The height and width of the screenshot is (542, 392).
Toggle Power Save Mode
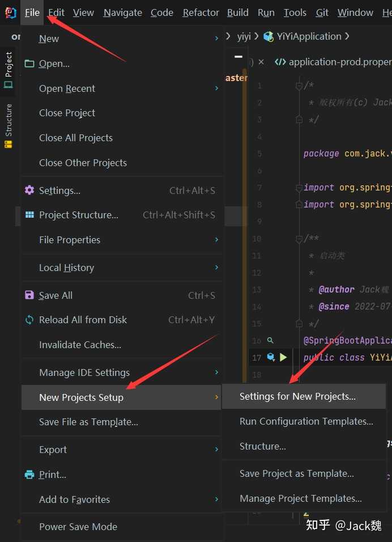(x=78, y=527)
